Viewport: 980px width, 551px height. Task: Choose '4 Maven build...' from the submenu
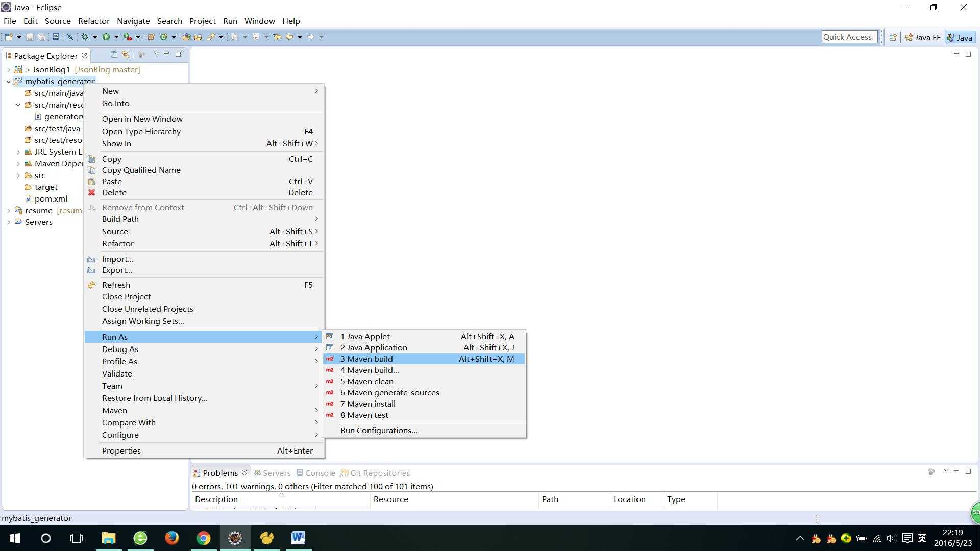(x=424, y=370)
